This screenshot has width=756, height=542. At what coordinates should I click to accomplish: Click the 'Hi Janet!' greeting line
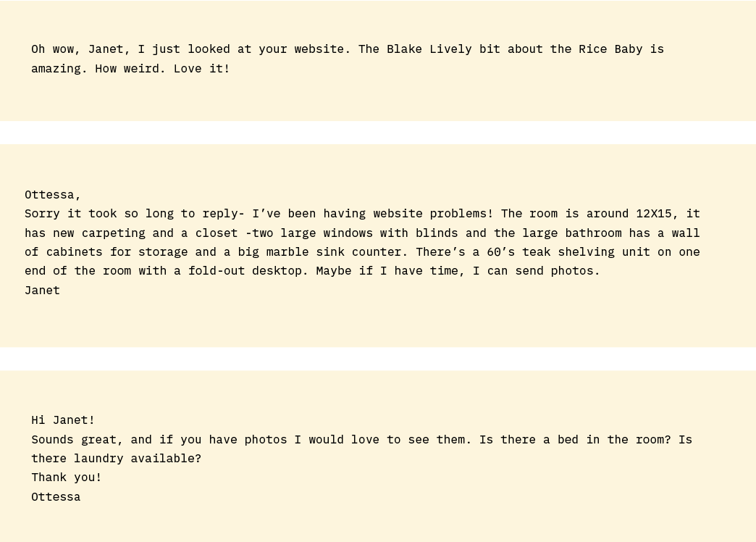[x=63, y=420]
